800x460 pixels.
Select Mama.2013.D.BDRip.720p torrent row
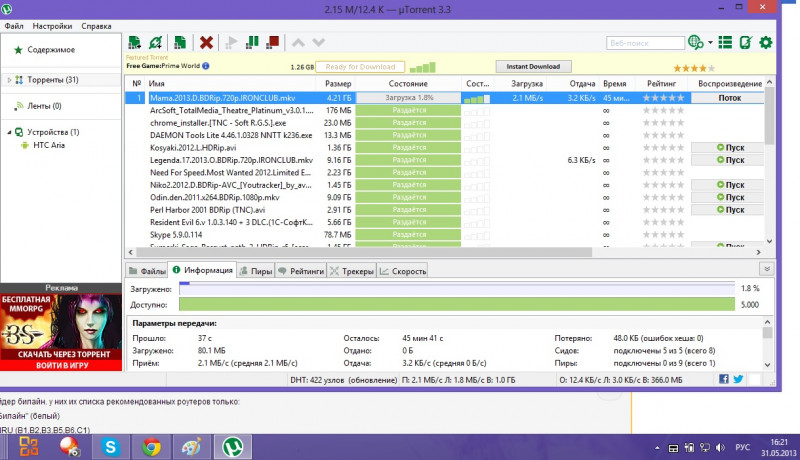click(x=444, y=98)
